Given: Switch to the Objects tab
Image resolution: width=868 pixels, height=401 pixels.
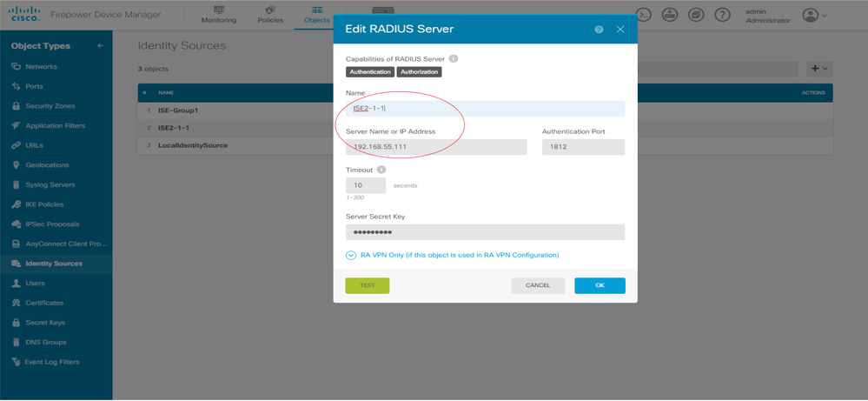Looking at the screenshot, I should tap(317, 15).
